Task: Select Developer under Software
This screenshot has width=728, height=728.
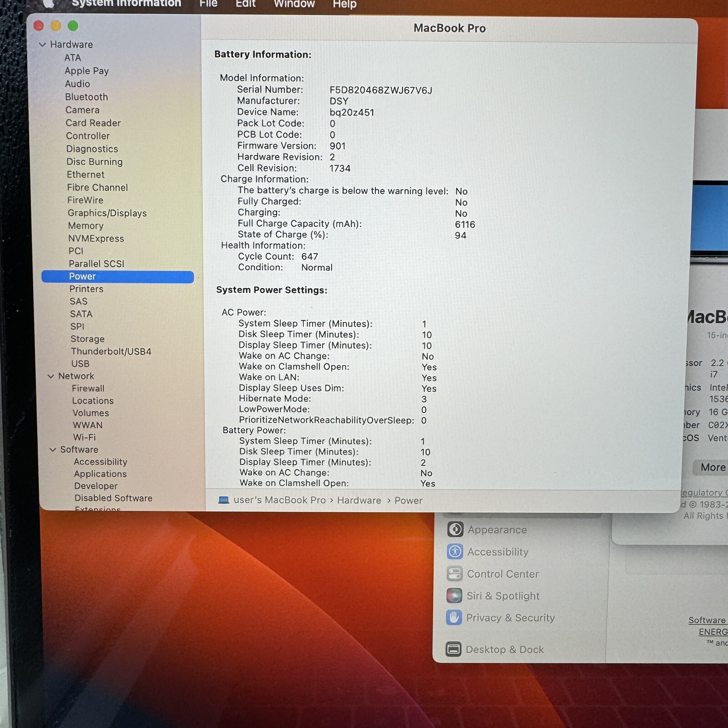Action: click(x=96, y=486)
